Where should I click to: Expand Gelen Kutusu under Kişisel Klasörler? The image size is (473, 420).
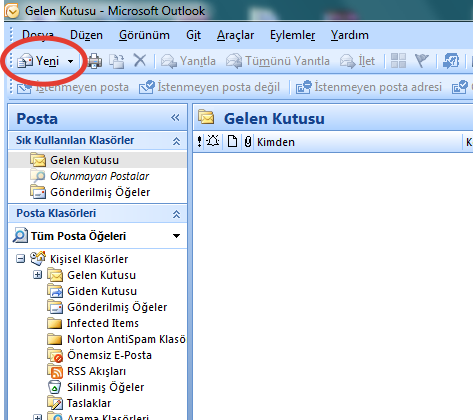(x=38, y=275)
